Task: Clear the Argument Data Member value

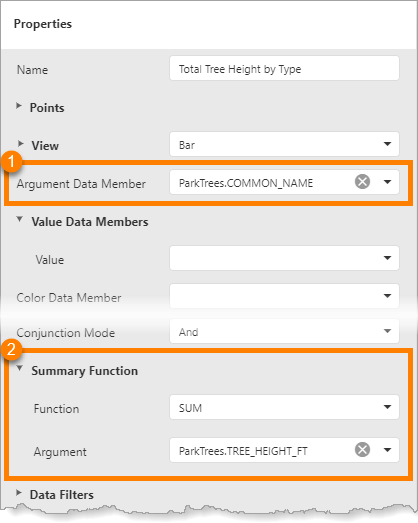Action: [362, 182]
